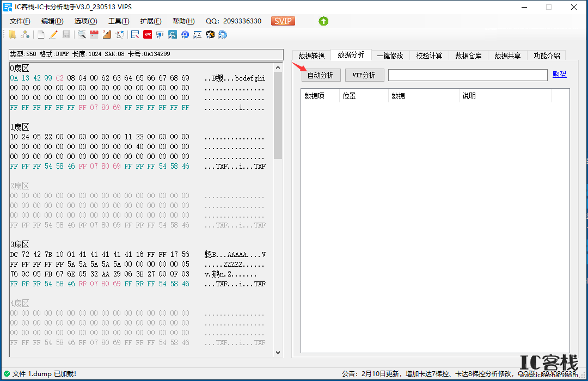Viewport: 588px width, 381px height.
Task: Click the gray floppy disk save icon
Action: (x=66, y=34)
